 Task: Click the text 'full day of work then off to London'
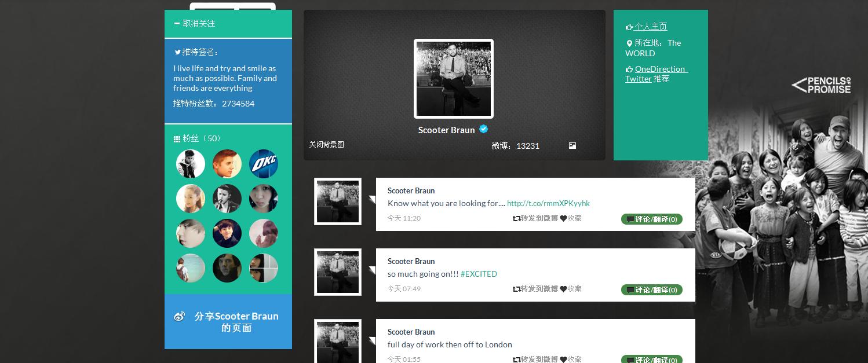click(450, 344)
